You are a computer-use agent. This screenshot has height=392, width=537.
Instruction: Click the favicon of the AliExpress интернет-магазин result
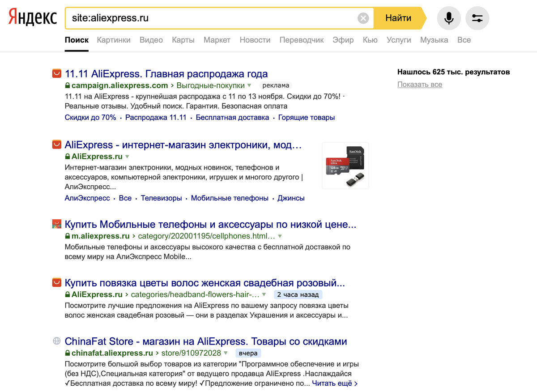tap(57, 145)
